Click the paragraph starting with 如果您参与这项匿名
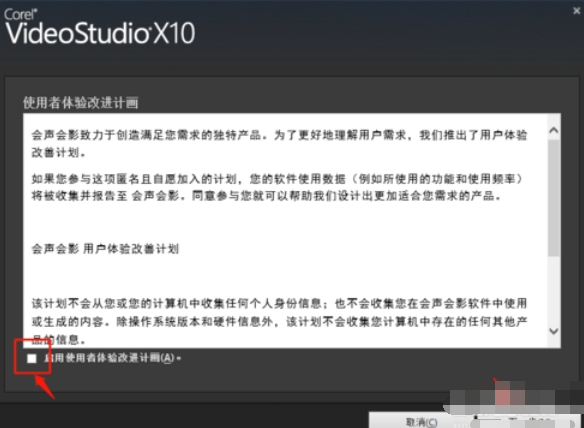The height and width of the screenshot is (428, 584). (277, 187)
